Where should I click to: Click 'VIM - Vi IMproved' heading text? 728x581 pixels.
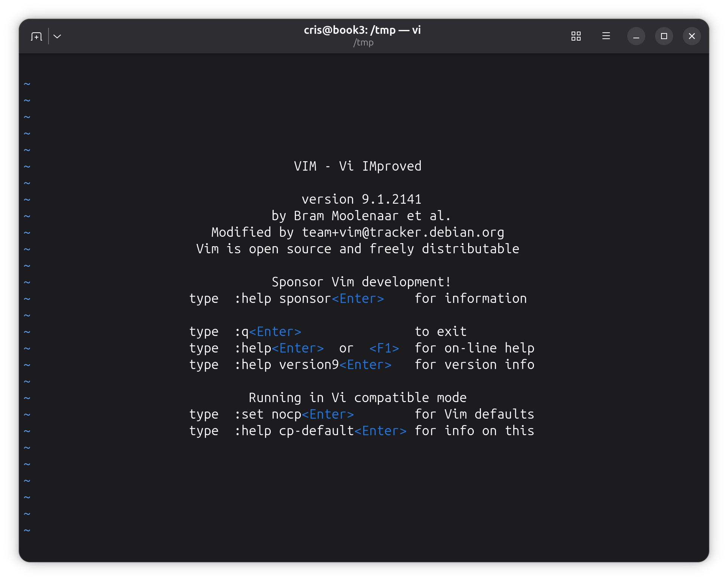(358, 166)
